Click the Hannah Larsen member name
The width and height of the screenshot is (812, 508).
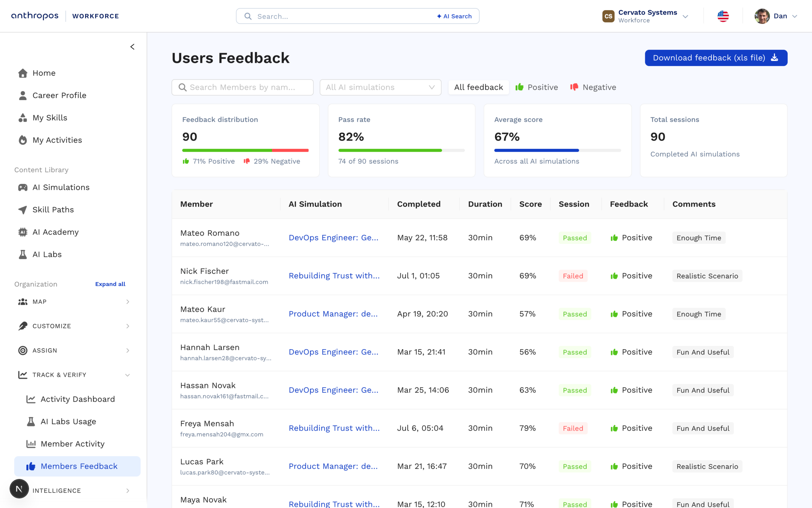coord(210,347)
